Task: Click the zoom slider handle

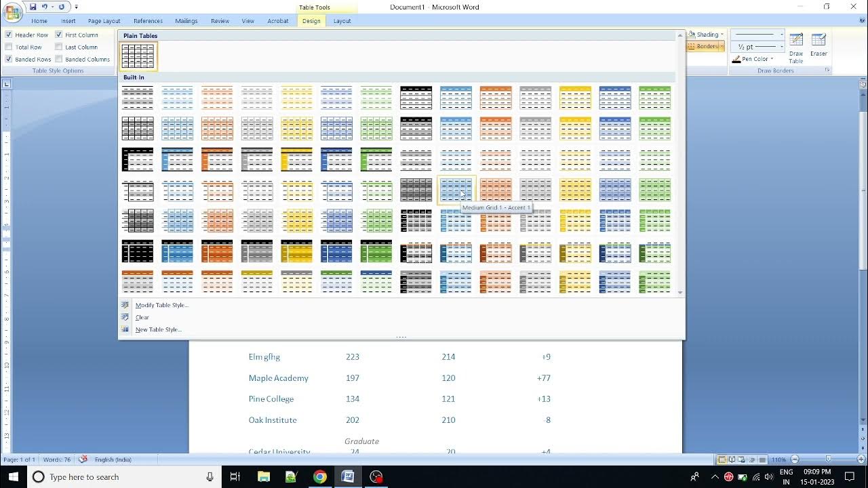Action: click(828, 460)
